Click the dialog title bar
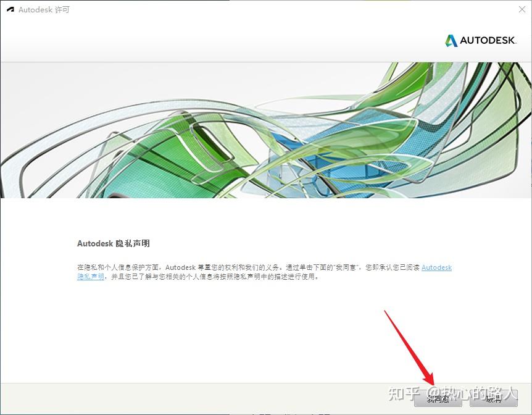532x415 pixels. (247, 9)
